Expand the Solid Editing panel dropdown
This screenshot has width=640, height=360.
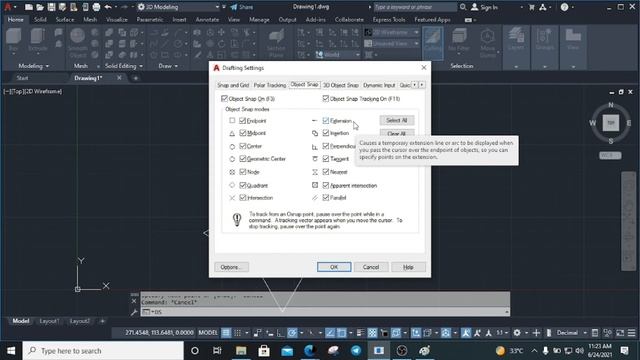click(124, 66)
